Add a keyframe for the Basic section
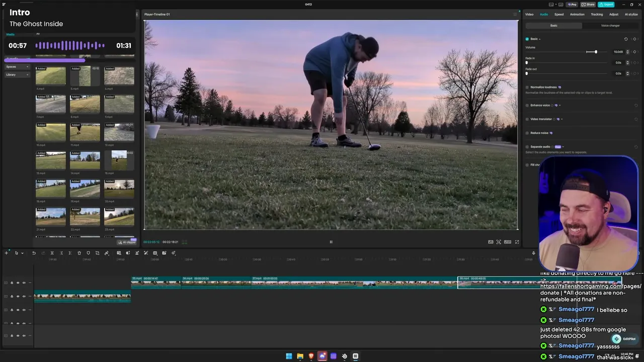The width and height of the screenshot is (644, 362). 634,39
